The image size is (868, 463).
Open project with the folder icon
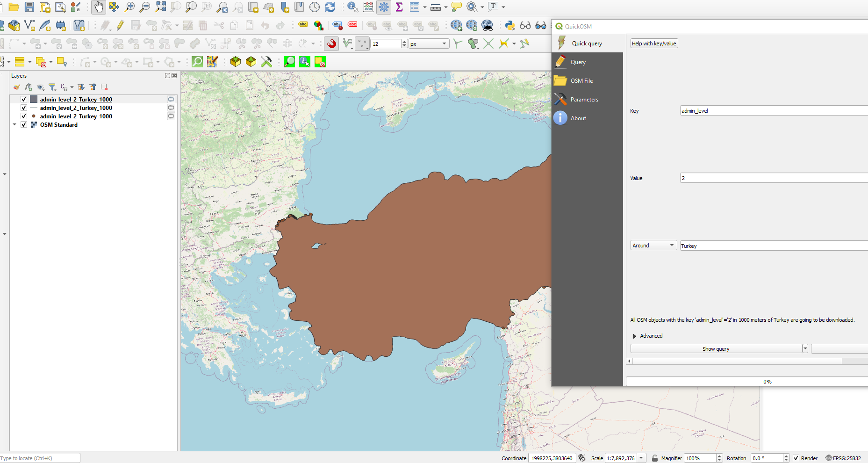(x=14, y=7)
